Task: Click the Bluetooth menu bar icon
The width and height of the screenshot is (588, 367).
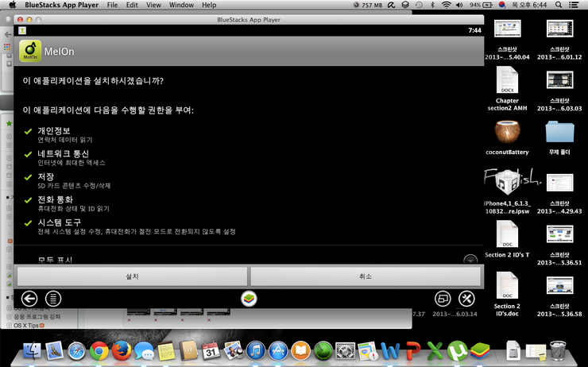Action: (x=432, y=5)
